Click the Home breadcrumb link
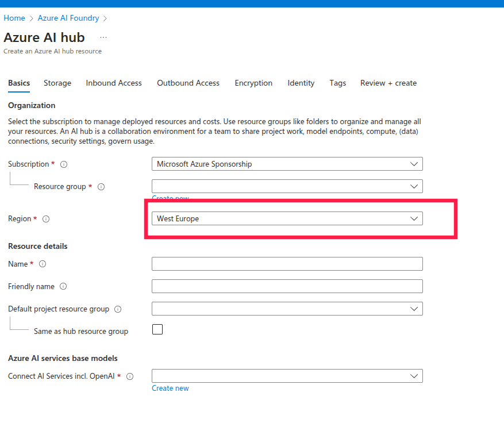Viewport: 504px width, 423px height. pyautogui.click(x=14, y=18)
